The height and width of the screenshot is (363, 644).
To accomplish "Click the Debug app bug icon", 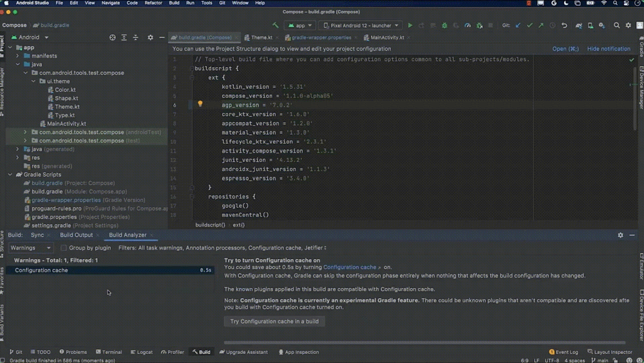I will (444, 26).
